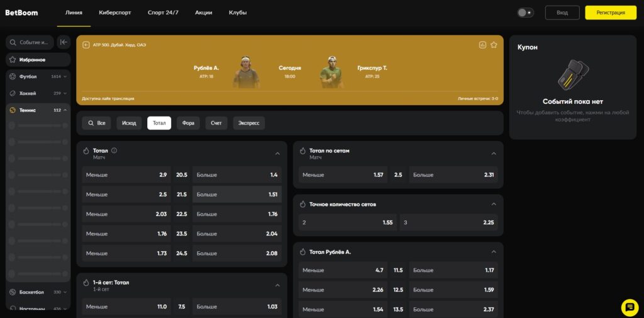The height and width of the screenshot is (318, 644).
Task: Collapse the Точное количество сетов section
Action: [x=494, y=204]
